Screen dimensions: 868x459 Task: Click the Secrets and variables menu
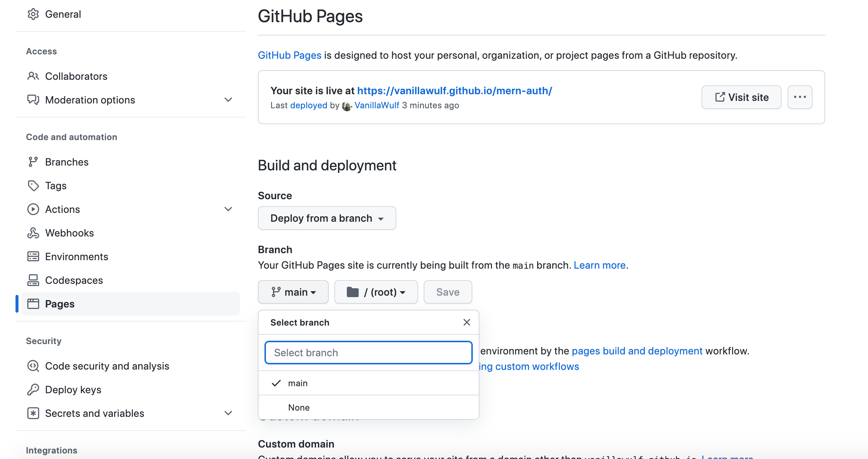point(94,413)
